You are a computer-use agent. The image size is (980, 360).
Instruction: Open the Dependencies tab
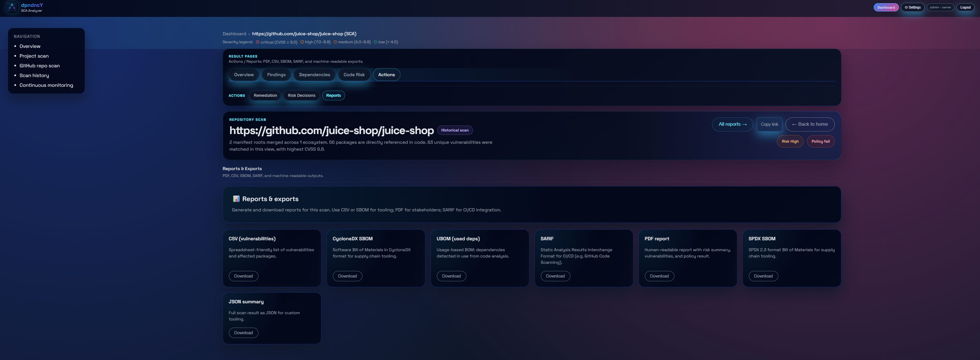(314, 75)
